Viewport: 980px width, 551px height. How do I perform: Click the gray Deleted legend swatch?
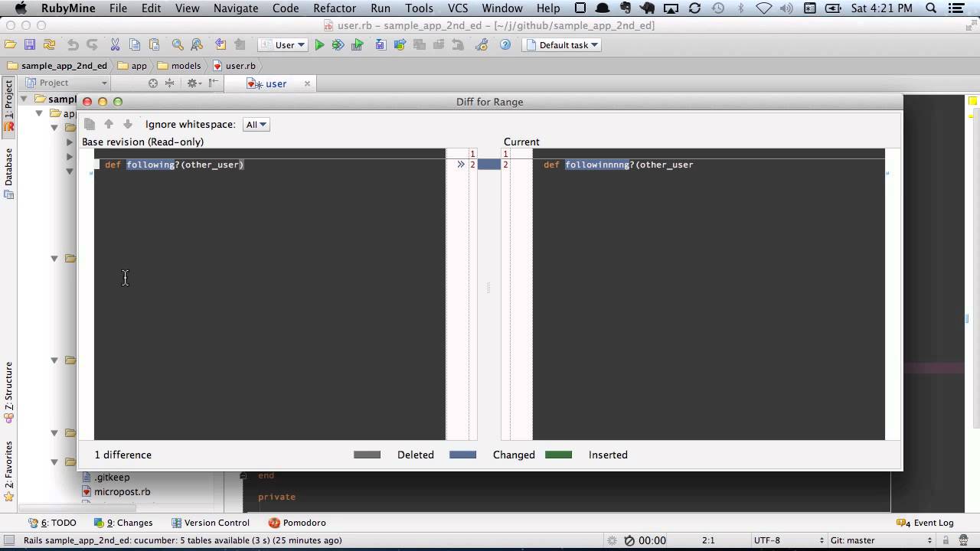367,455
